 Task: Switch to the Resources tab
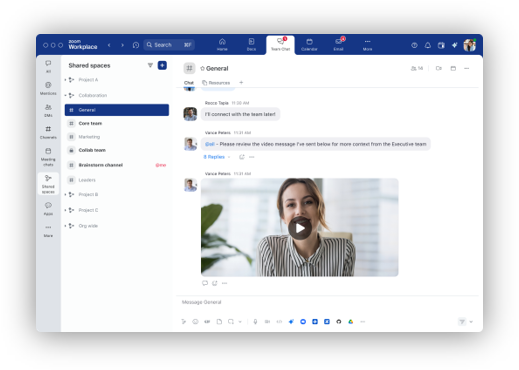(216, 83)
